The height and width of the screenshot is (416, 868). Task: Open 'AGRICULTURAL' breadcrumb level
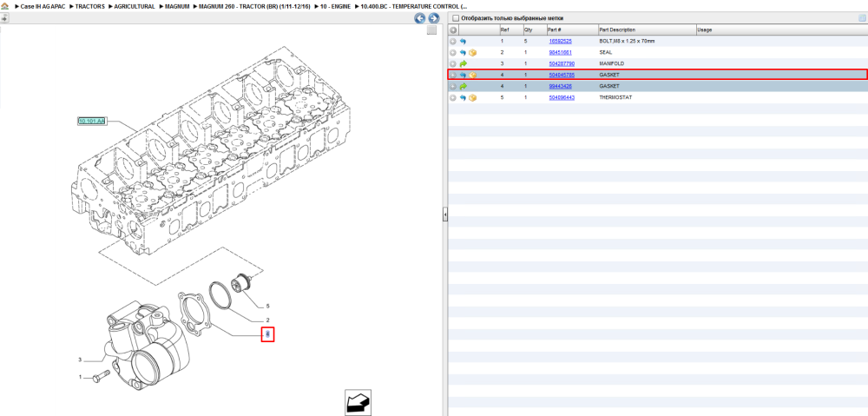point(135,7)
